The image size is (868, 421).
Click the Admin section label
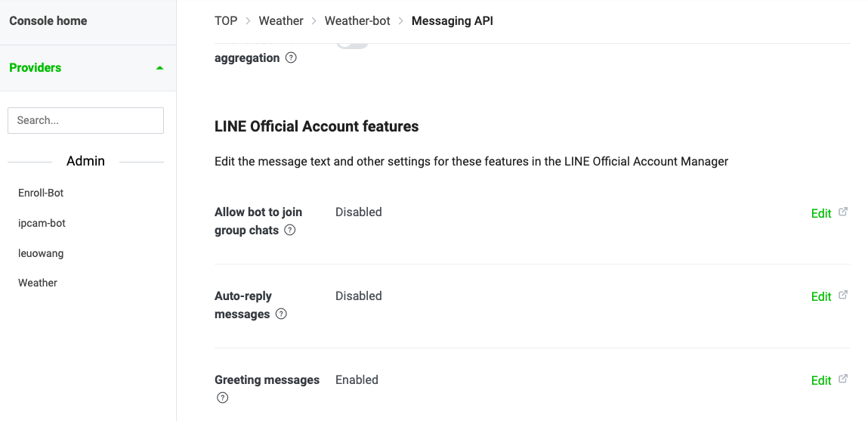(x=86, y=161)
